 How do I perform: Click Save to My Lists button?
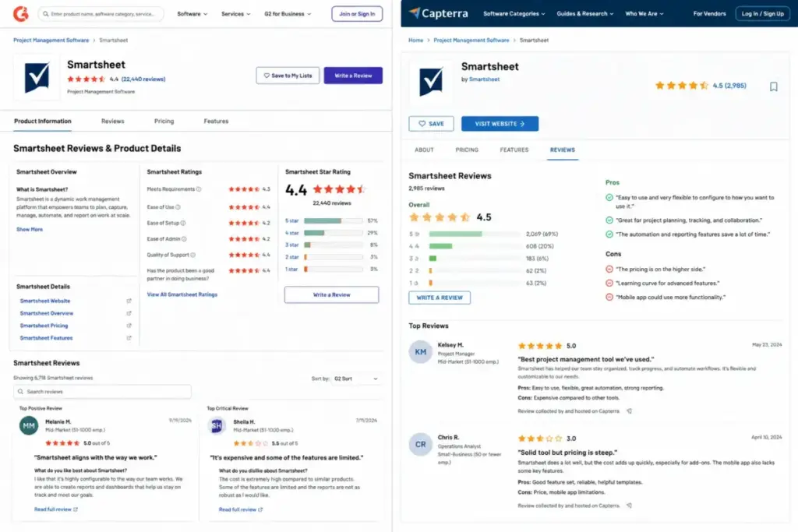point(288,76)
